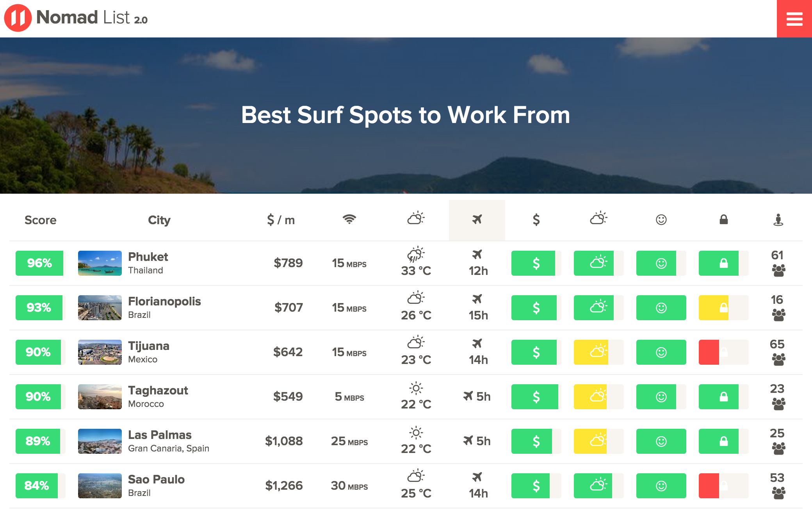Image resolution: width=812 pixels, height=510 pixels.
Task: Sort by safety lock column icon
Action: (x=723, y=219)
